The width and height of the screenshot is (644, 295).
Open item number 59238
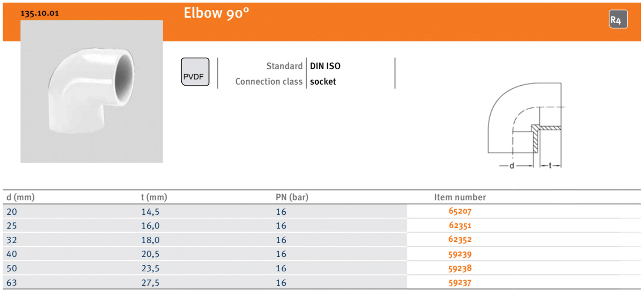[x=460, y=268]
